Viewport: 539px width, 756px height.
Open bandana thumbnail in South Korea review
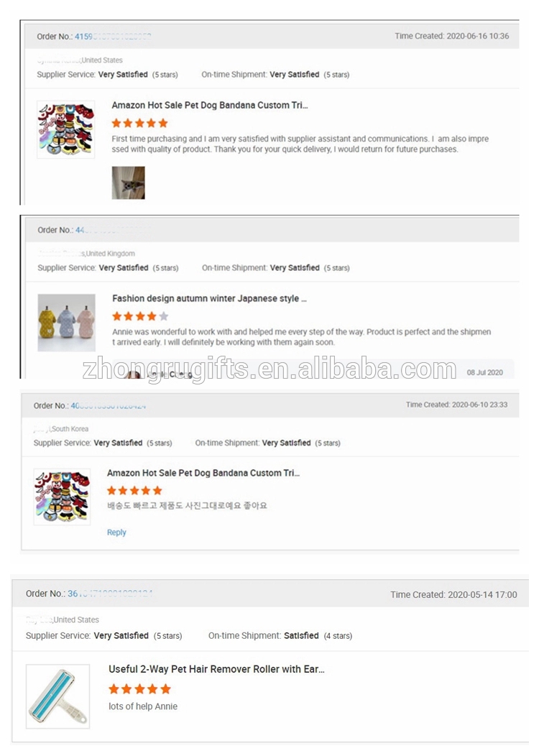tap(63, 497)
